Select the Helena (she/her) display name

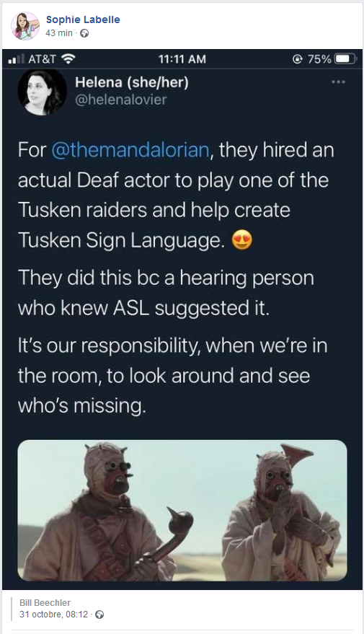click(x=132, y=82)
